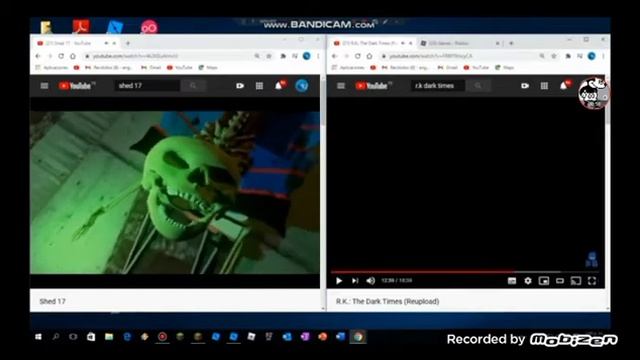The width and height of the screenshot is (640, 360).
Task: Open the Create video camera in the left window
Action: 240,86
